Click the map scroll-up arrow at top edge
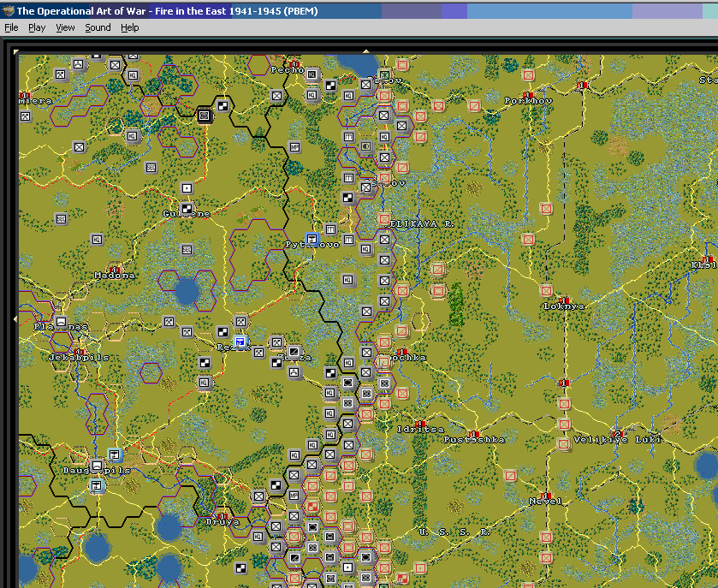The width and height of the screenshot is (718, 588). [x=366, y=51]
